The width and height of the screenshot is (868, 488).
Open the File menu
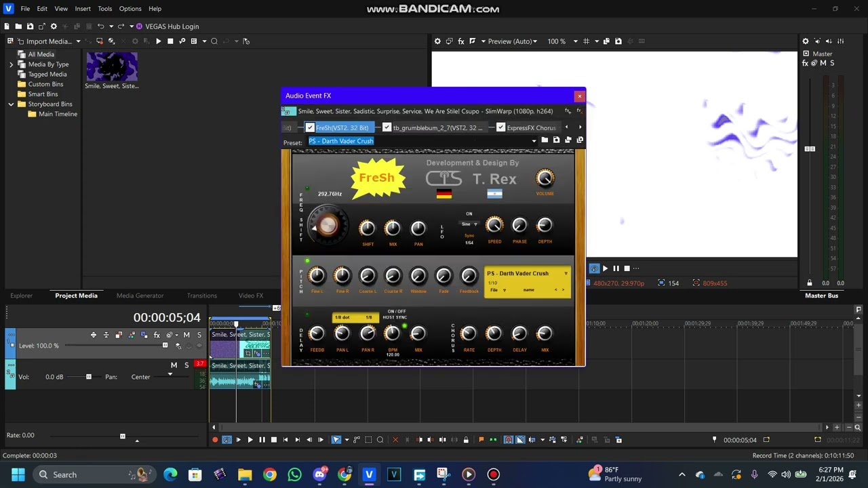[25, 9]
